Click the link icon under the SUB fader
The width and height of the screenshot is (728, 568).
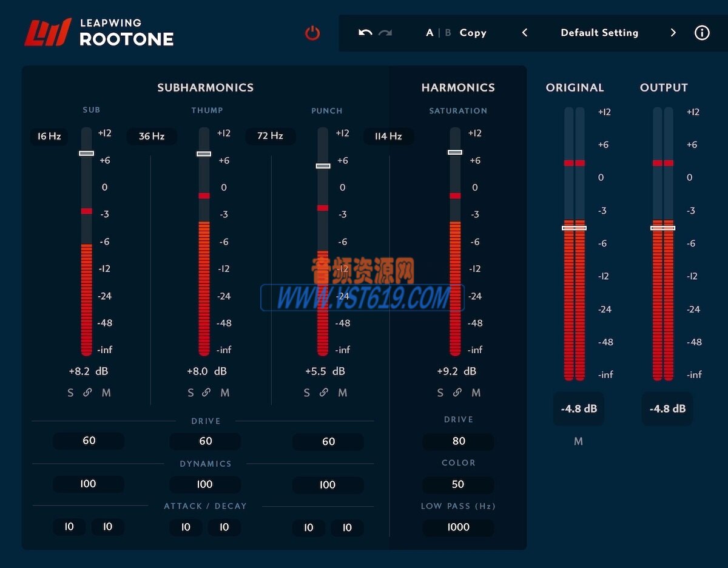(88, 393)
